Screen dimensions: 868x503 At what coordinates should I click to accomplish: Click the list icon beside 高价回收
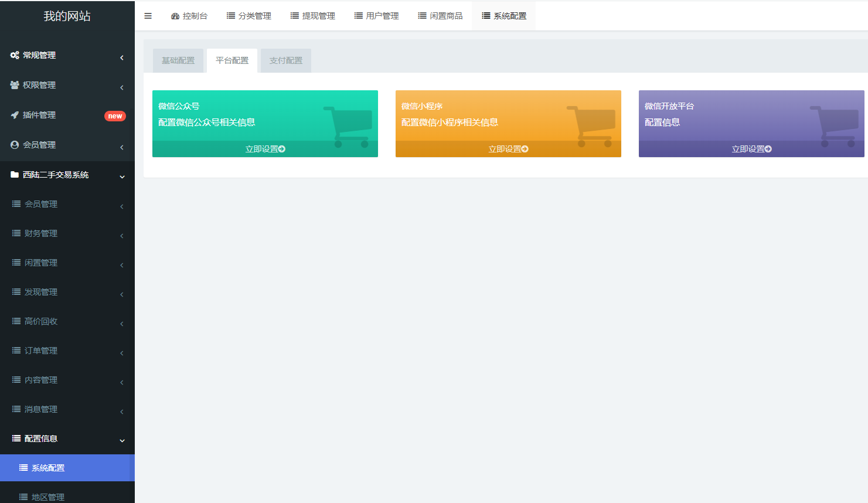coord(16,321)
